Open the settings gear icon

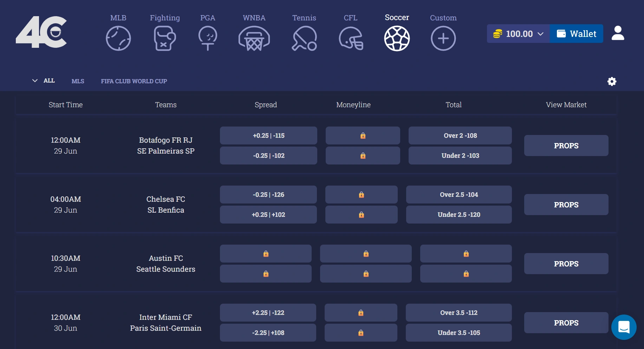coord(612,82)
